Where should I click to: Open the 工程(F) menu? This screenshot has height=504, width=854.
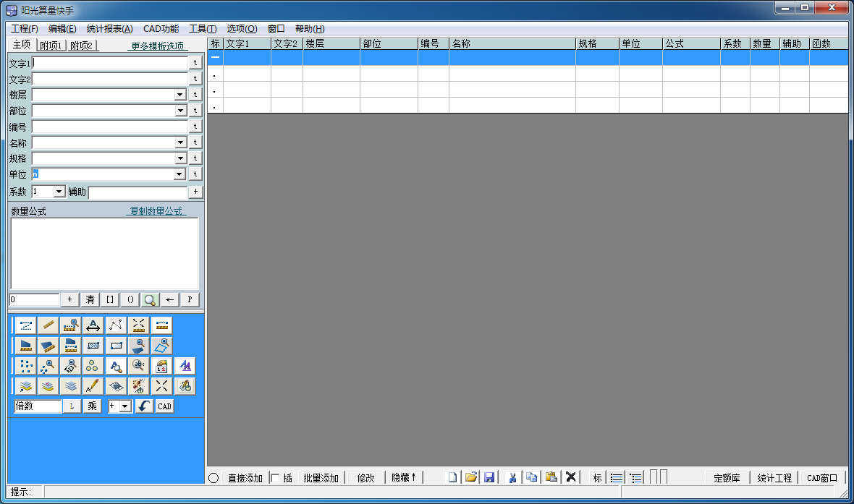tap(25, 29)
